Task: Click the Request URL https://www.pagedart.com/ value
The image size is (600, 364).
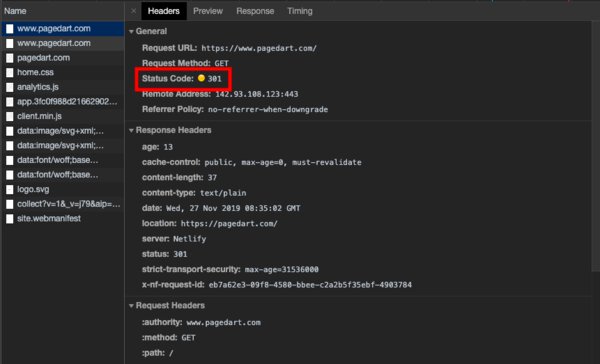Action: pyautogui.click(x=259, y=48)
